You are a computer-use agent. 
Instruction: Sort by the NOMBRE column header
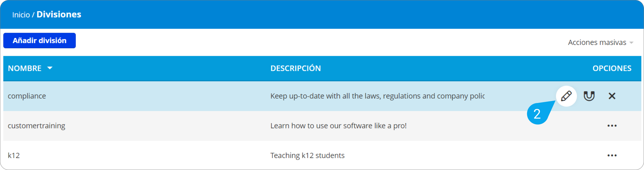(x=25, y=68)
